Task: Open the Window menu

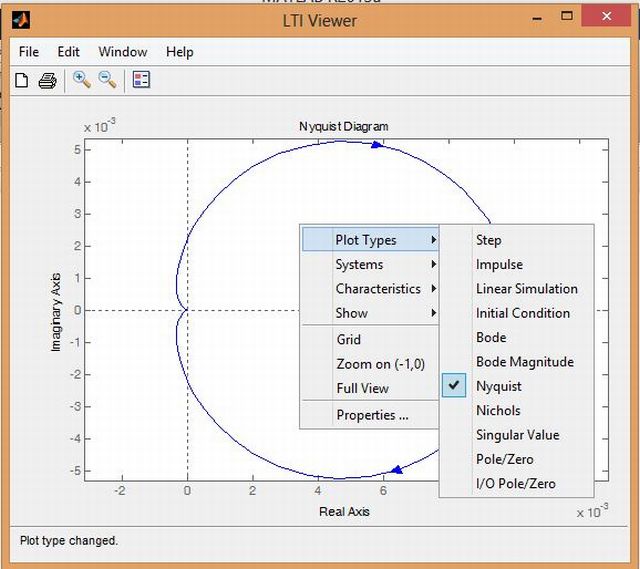Action: coord(123,52)
